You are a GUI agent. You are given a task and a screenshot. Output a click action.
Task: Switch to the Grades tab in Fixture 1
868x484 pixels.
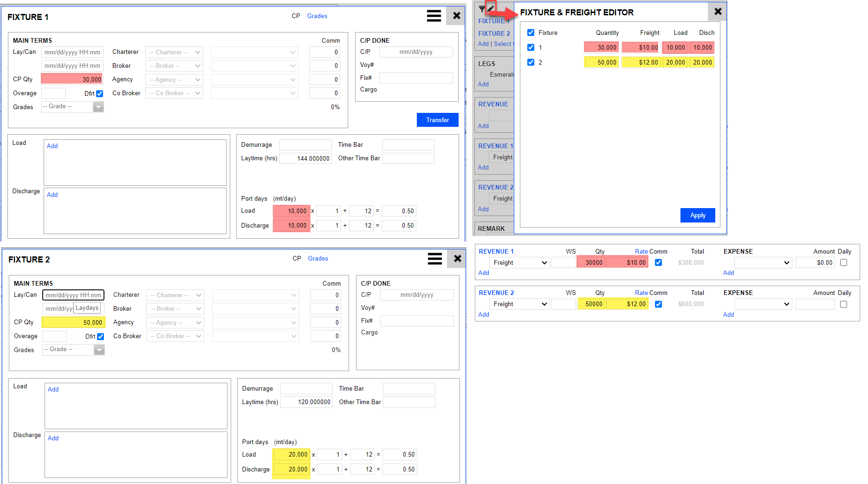click(x=317, y=16)
